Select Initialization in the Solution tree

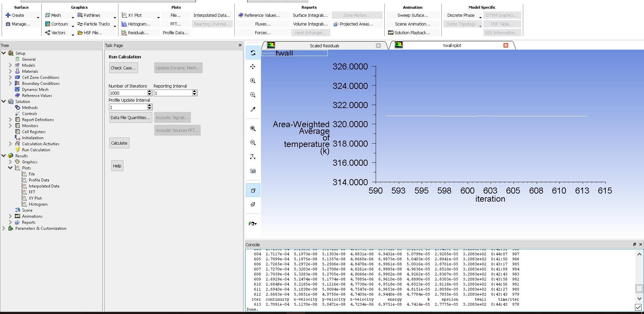point(33,138)
